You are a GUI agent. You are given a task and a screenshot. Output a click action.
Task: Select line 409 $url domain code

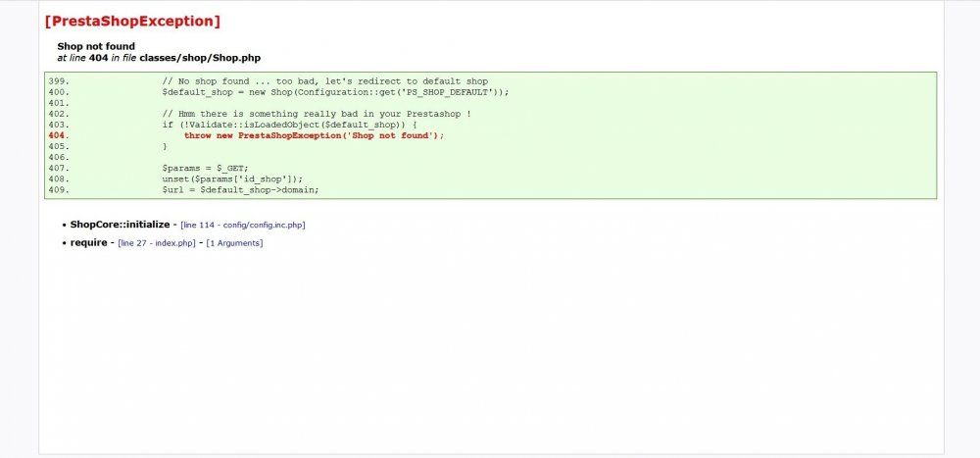(x=241, y=190)
